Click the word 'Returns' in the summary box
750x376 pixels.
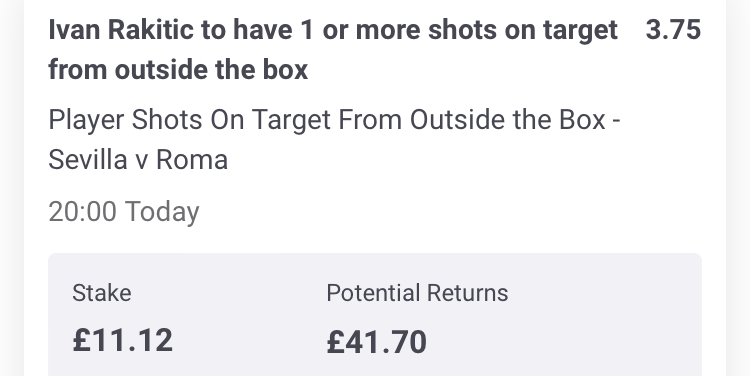click(x=467, y=293)
